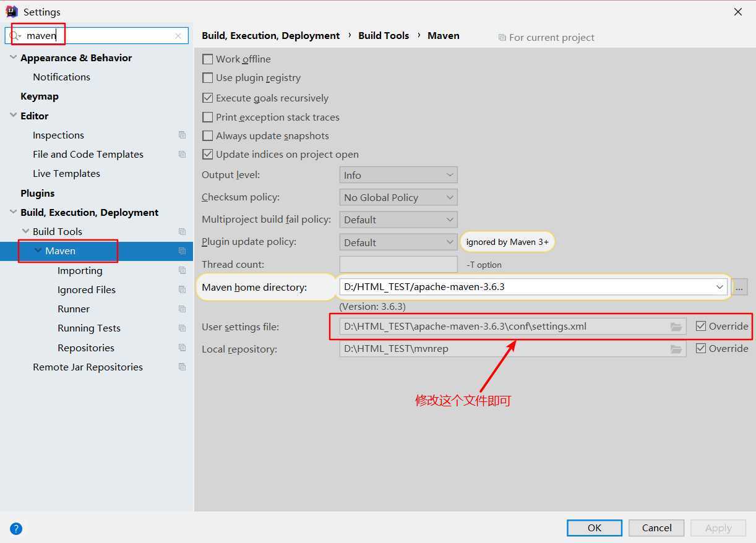Open Inspections settings page
The width and height of the screenshot is (756, 543).
click(58, 135)
